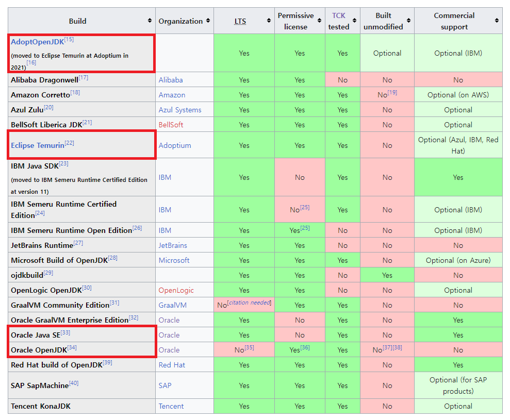The height and width of the screenshot is (420, 510).
Task: Open IBM link in Semeru Open Edition row
Action: click(165, 230)
